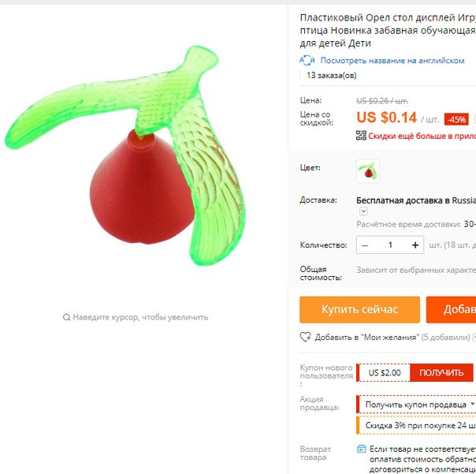
Task: Click Скидки ещё больше в приложении link
Action: click(422, 136)
